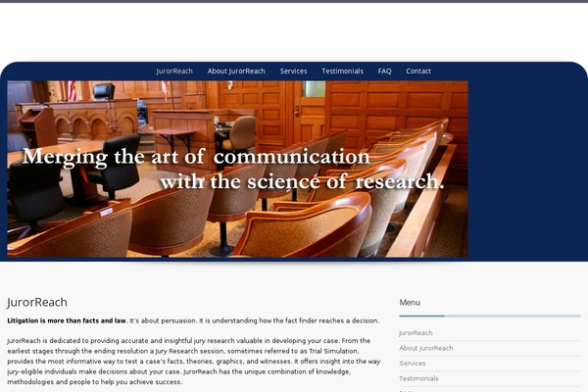
Task: Click banner text 'Merging the art of communication'
Action: (x=196, y=157)
